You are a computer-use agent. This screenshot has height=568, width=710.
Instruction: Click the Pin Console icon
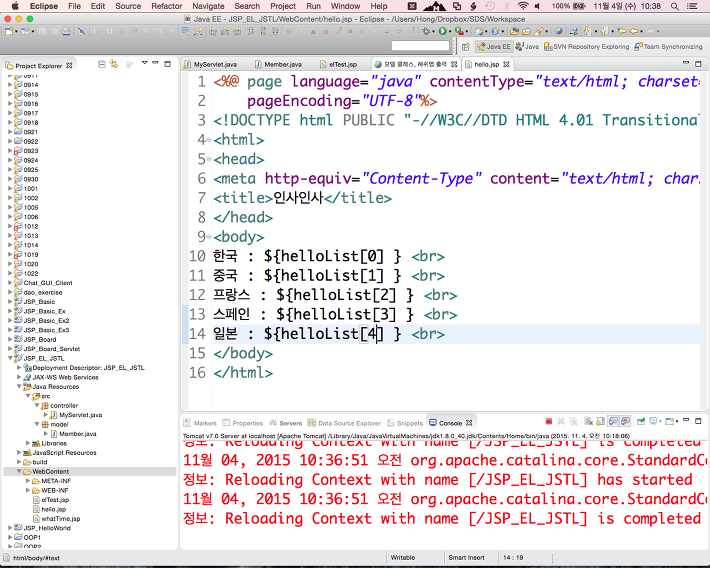(x=641, y=422)
